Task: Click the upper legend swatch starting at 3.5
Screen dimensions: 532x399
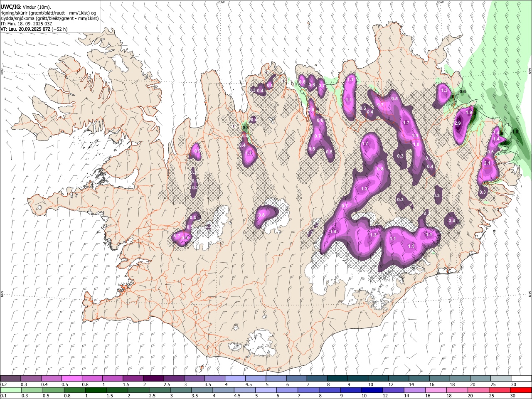Action: click(214, 378)
